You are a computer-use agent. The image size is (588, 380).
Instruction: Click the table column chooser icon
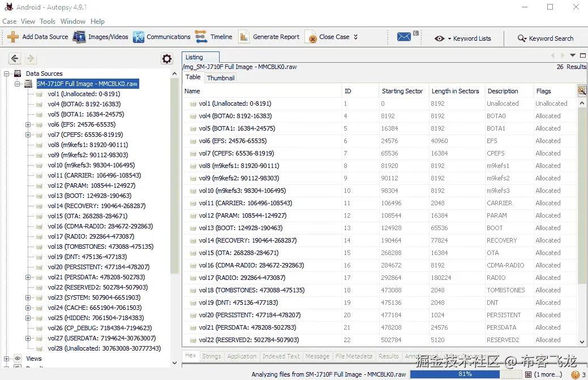(582, 90)
